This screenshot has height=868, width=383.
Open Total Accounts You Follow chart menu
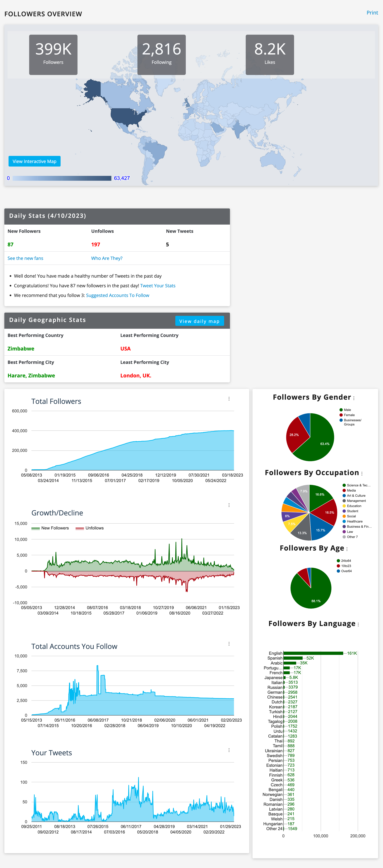coord(229,644)
